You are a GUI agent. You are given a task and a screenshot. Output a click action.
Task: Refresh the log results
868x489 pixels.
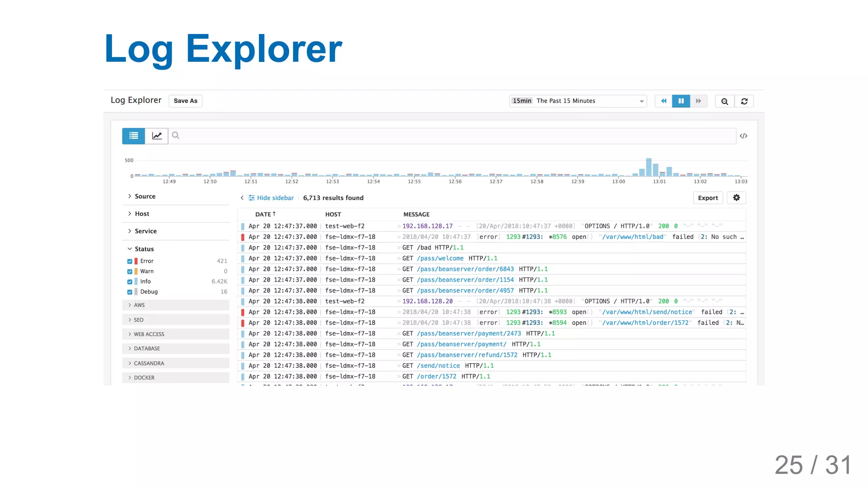[x=744, y=101]
